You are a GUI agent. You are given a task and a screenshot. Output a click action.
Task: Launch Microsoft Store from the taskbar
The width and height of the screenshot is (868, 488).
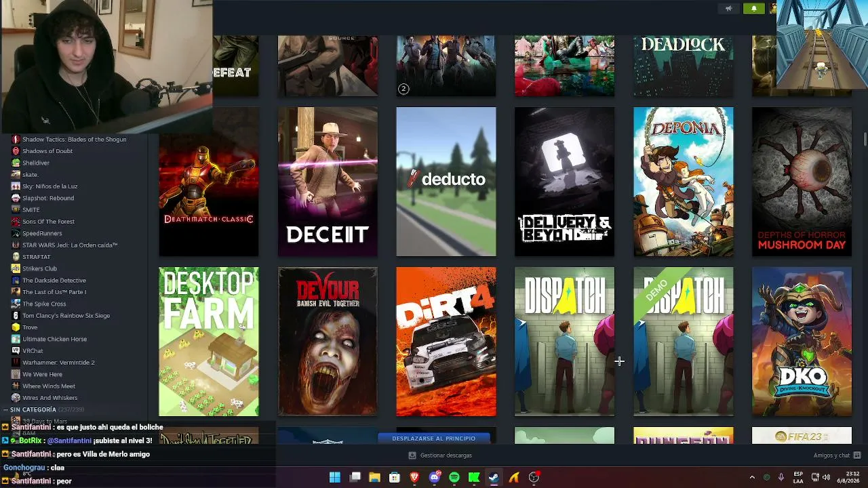coord(395,477)
